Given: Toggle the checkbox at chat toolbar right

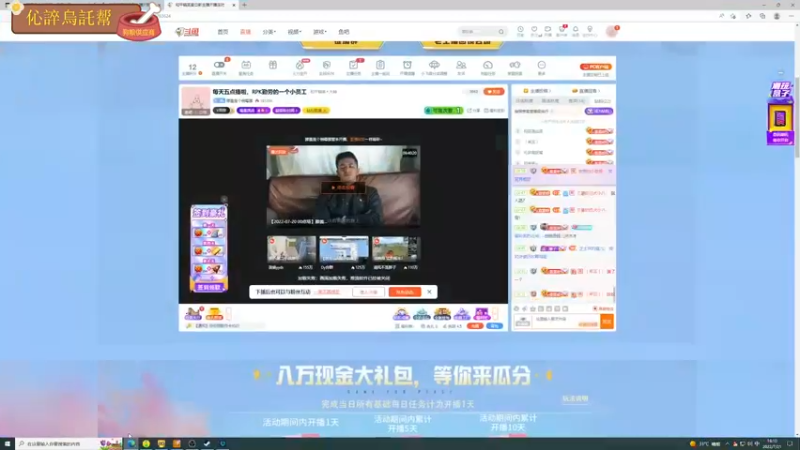Looking at the screenshot, I should pos(595,309).
